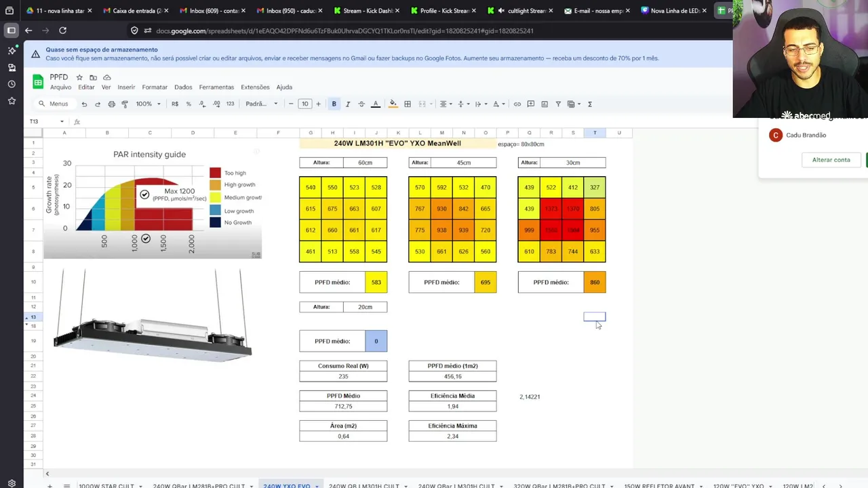Edit the font size field
868x488 pixels.
pos(304,104)
